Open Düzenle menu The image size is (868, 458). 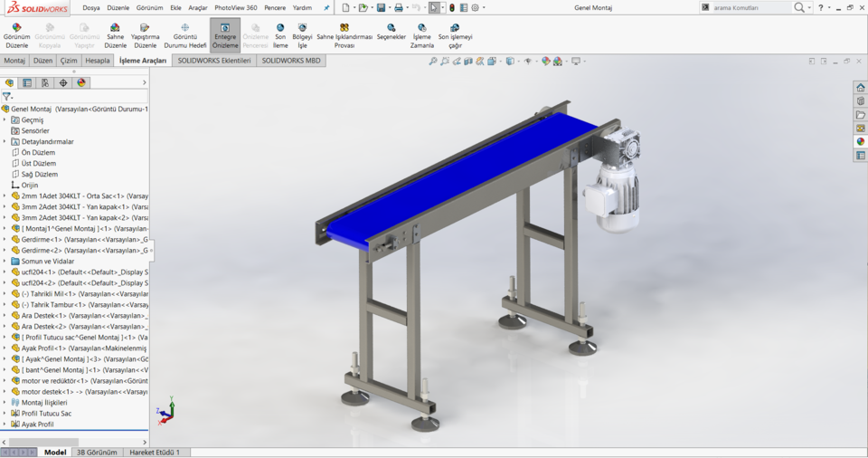(118, 8)
